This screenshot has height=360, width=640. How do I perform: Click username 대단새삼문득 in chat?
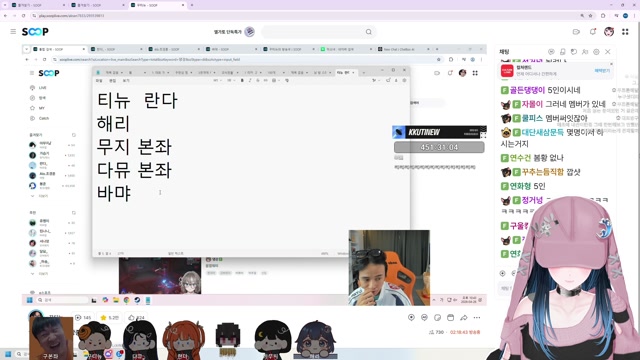tap(542, 132)
